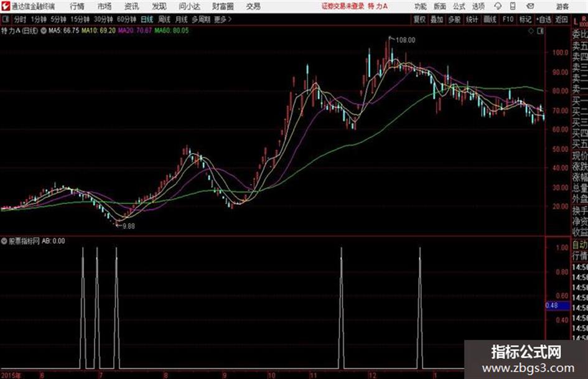The height and width of the screenshot is (379, 588).
Task: Click the blue 0.48 axis value marker
Action: point(557,306)
